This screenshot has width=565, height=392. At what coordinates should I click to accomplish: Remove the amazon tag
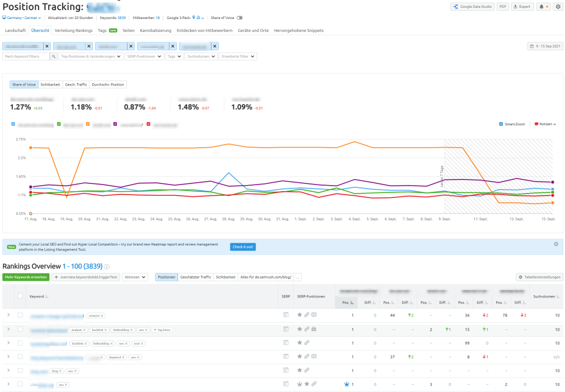pyautogui.click(x=102, y=315)
